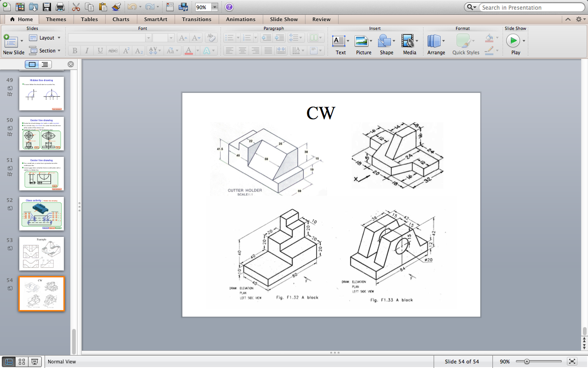Select slide 52 thumbnail

pyautogui.click(x=41, y=213)
